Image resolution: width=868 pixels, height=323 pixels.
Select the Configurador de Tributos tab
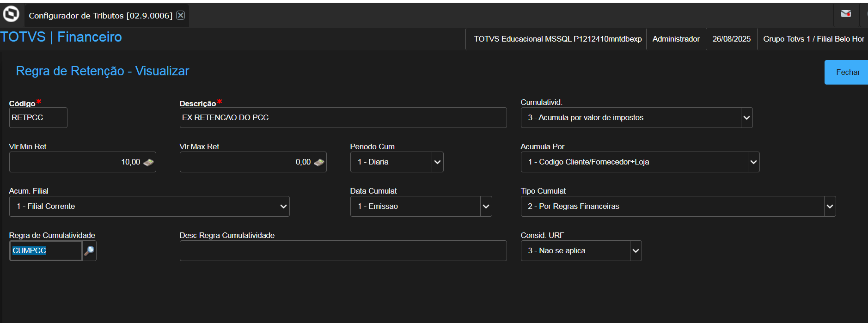pyautogui.click(x=100, y=16)
